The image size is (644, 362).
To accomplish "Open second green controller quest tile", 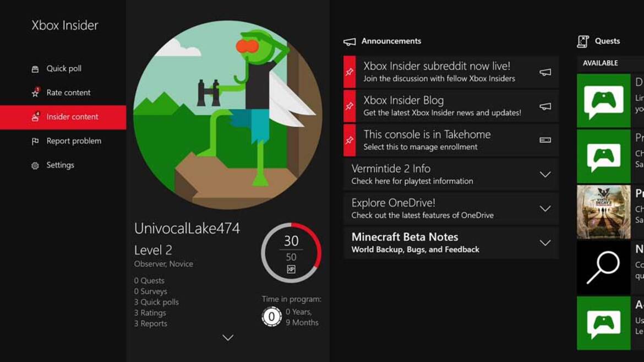I will pos(603,156).
